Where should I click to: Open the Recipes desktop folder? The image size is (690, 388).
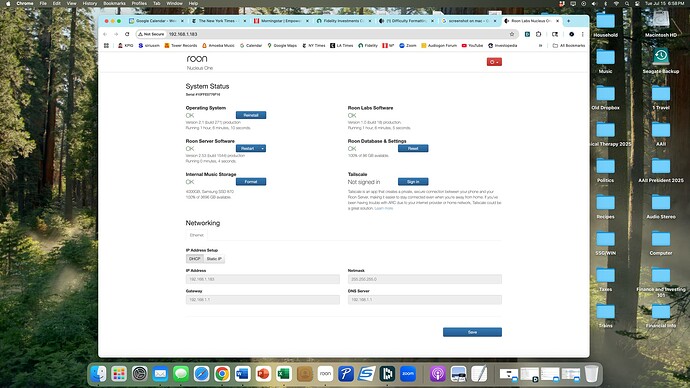606,206
